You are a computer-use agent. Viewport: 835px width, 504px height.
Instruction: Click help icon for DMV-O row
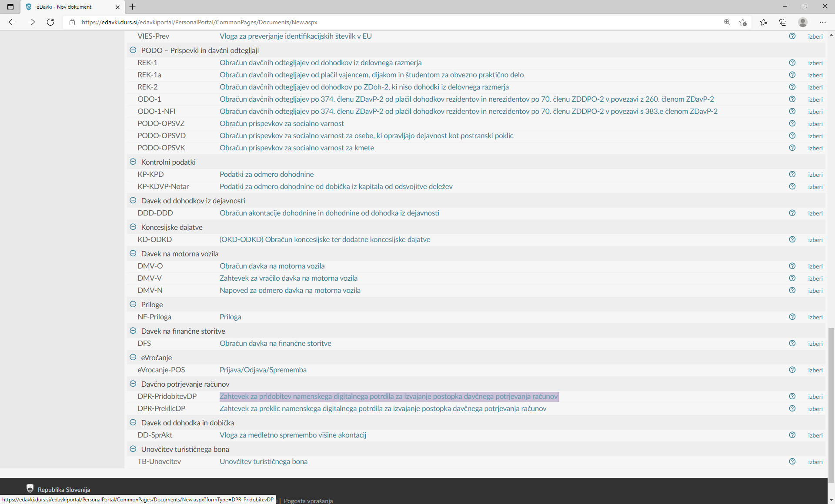point(792,266)
